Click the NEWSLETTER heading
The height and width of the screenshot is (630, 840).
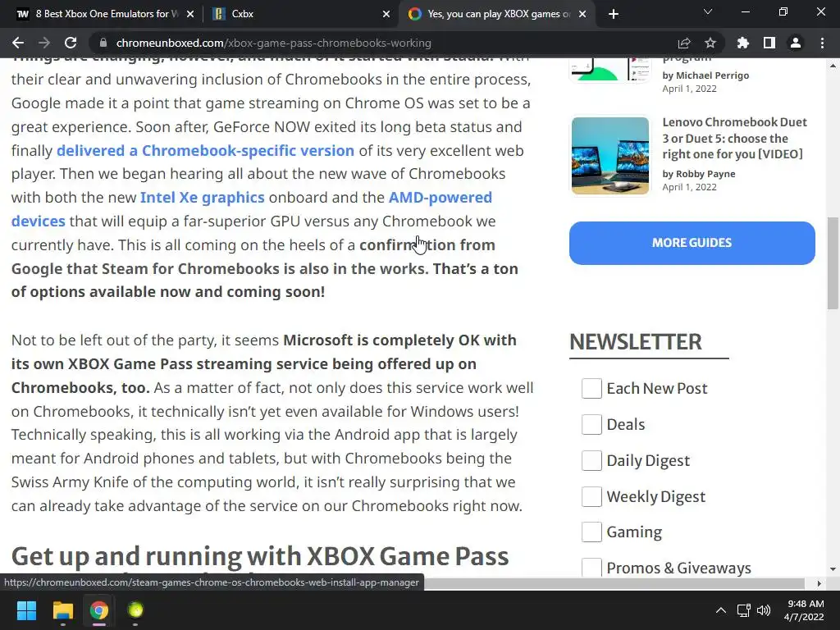(x=636, y=342)
